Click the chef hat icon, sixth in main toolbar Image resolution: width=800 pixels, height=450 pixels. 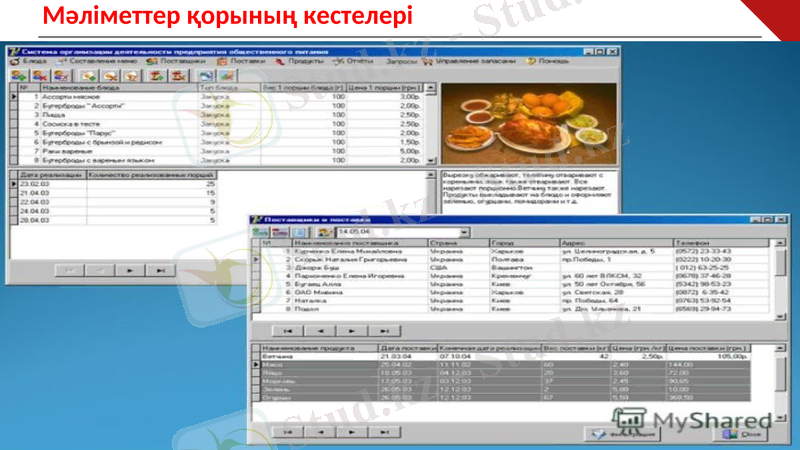tap(132, 76)
